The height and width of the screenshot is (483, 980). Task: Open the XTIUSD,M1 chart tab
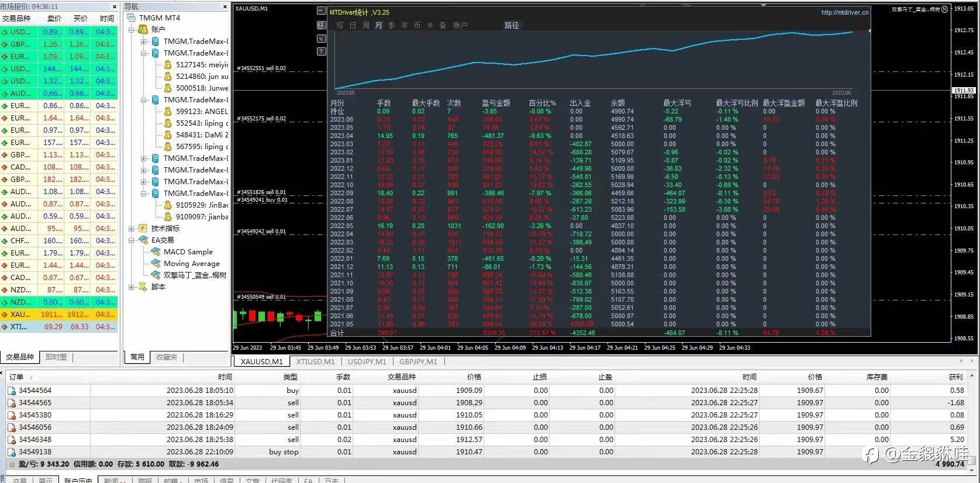point(315,361)
